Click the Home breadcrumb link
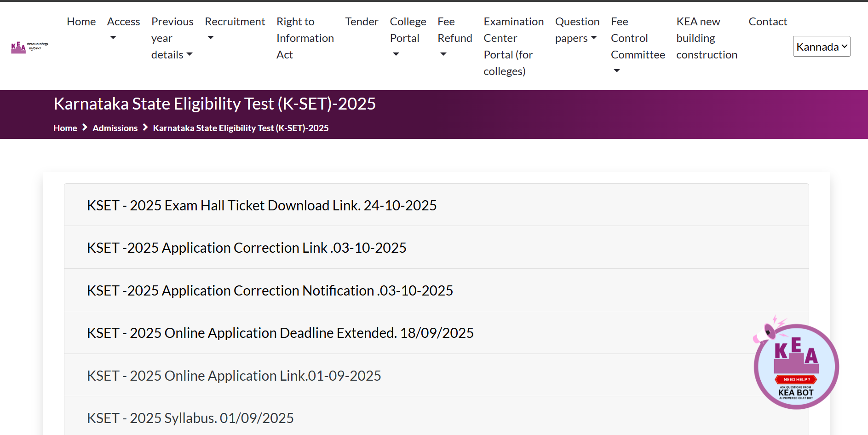Screen dimensions: 868x435 (x=65, y=128)
